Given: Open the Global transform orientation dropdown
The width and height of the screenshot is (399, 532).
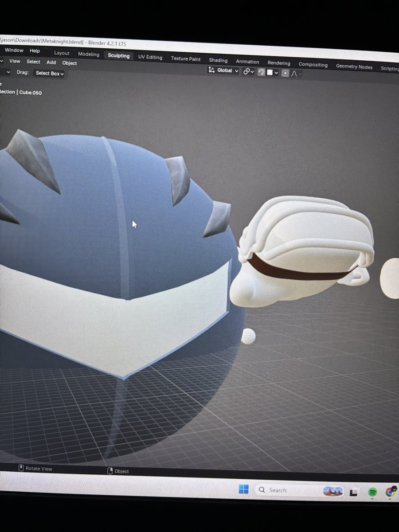Looking at the screenshot, I should [x=223, y=70].
